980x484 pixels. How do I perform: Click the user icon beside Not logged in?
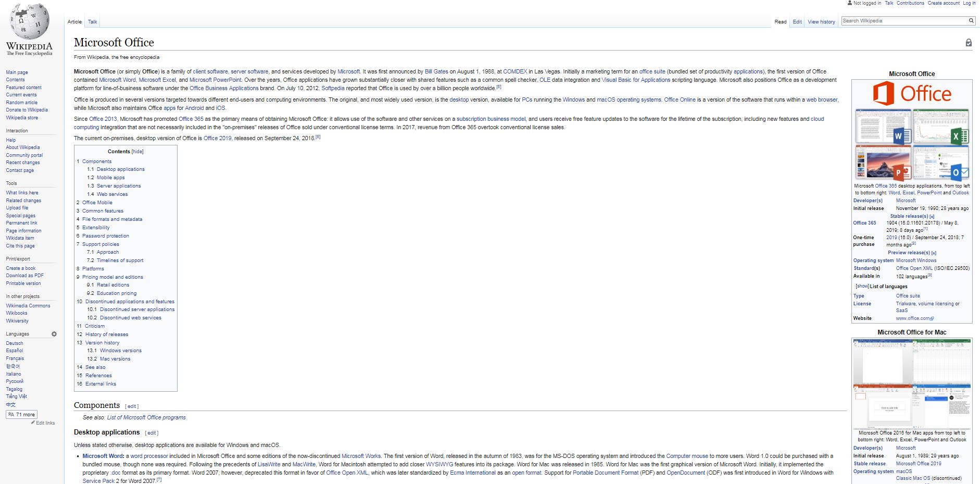tap(849, 3)
